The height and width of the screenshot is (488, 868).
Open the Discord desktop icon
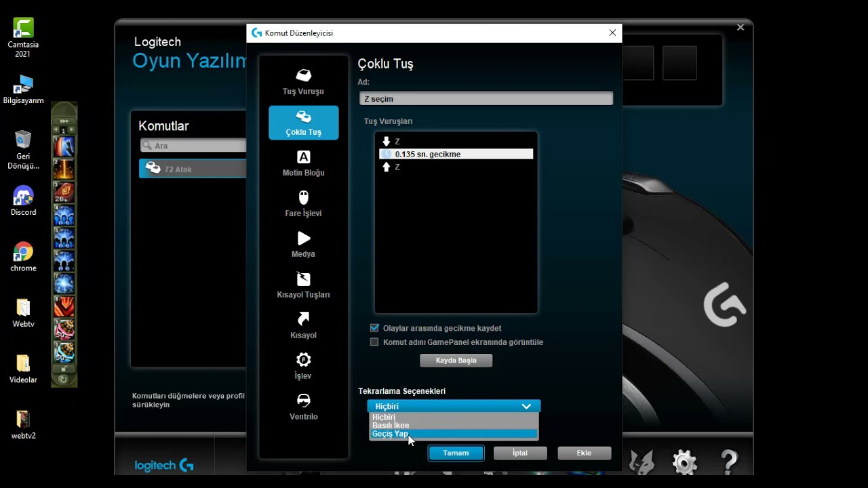tap(23, 201)
